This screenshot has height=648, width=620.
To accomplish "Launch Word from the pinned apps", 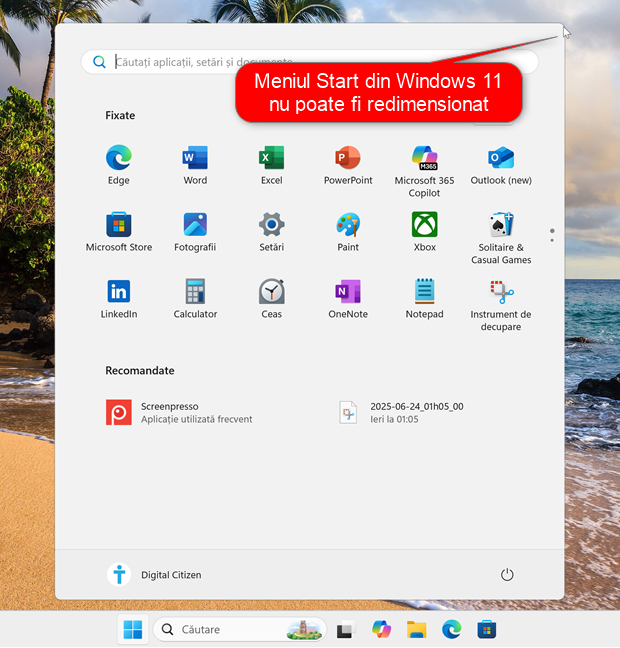I will pyautogui.click(x=195, y=159).
